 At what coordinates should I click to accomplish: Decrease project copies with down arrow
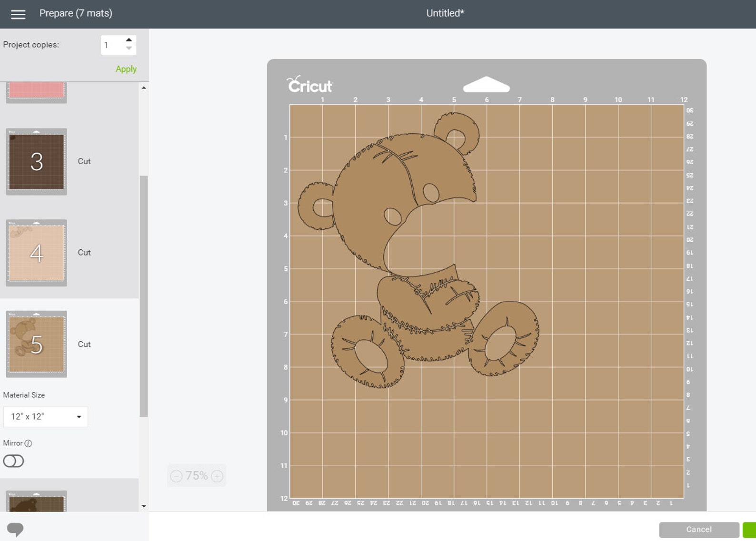point(129,48)
